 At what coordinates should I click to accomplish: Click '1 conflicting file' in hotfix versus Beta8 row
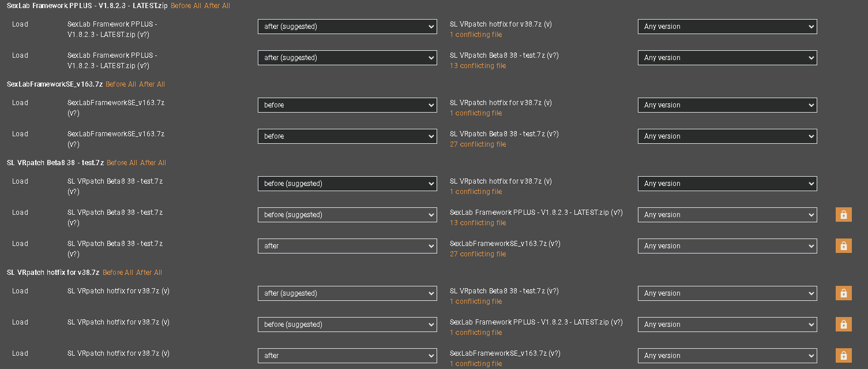click(476, 301)
